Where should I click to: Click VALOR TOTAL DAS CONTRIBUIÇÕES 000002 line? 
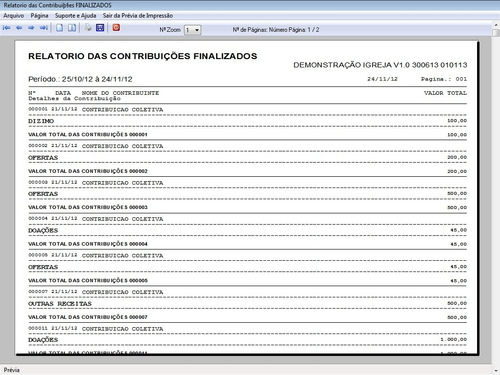[x=88, y=171]
